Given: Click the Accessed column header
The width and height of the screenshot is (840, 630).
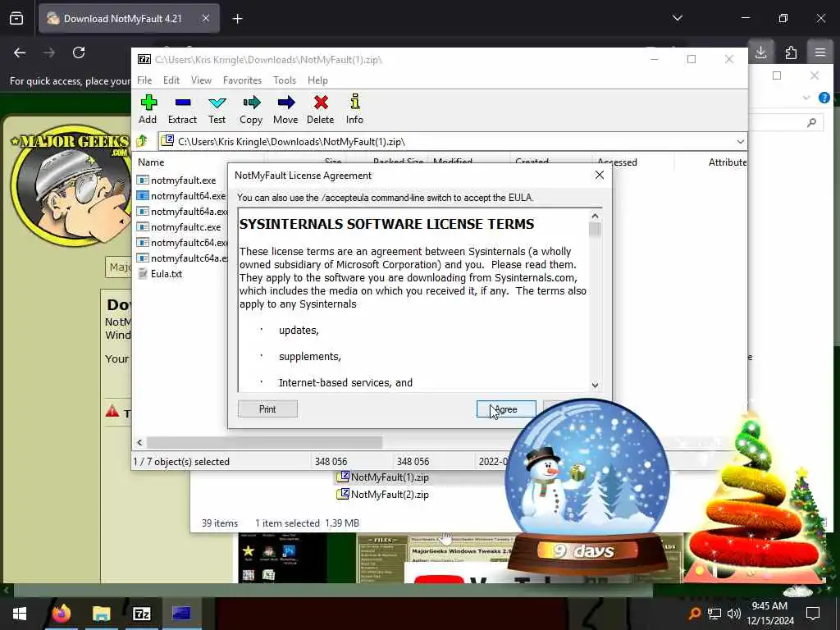Looking at the screenshot, I should [x=617, y=162].
